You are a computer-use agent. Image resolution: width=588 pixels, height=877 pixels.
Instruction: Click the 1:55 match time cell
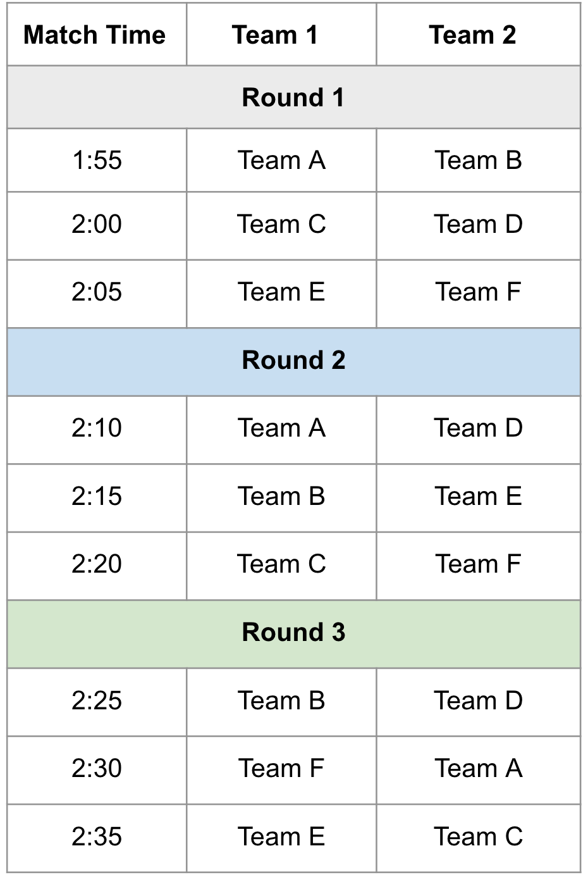point(97,161)
